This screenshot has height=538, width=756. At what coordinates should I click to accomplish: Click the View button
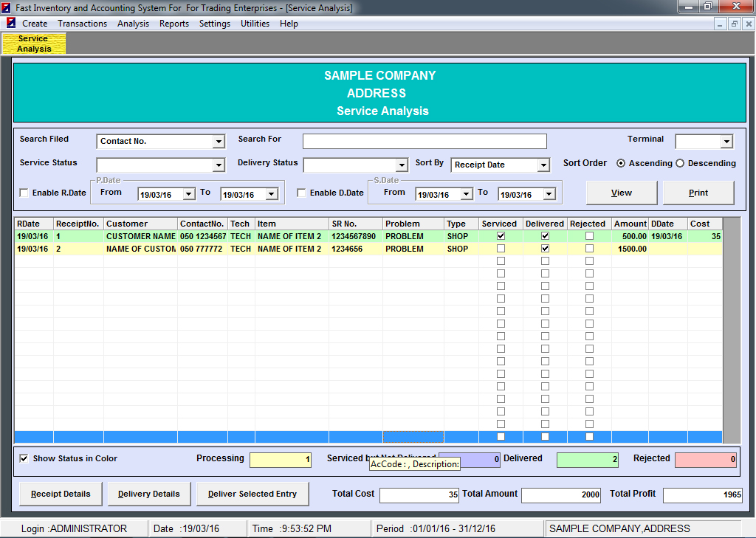[621, 193]
